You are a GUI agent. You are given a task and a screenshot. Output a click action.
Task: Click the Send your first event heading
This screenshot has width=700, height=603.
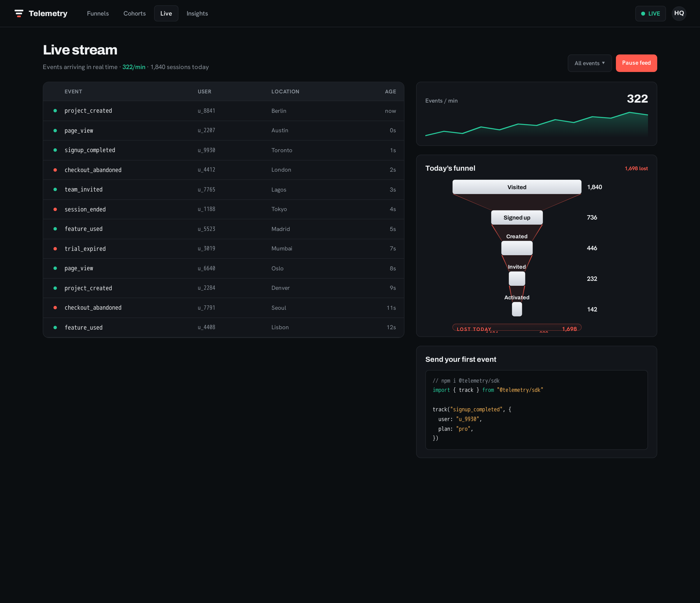461,359
